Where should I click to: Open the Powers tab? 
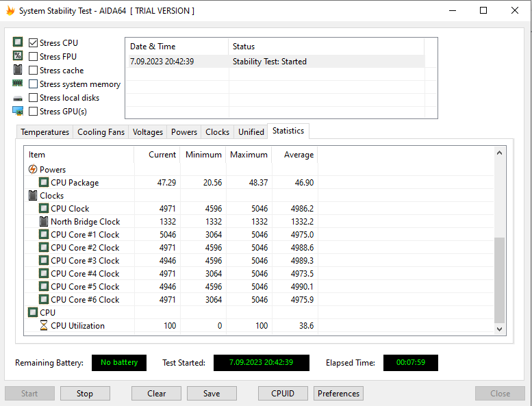[184, 132]
